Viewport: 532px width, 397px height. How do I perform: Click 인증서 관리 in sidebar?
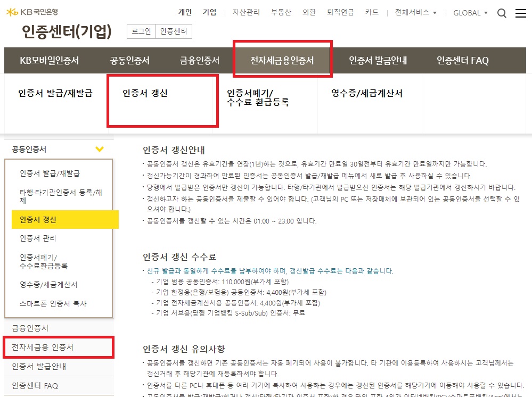[x=38, y=238]
